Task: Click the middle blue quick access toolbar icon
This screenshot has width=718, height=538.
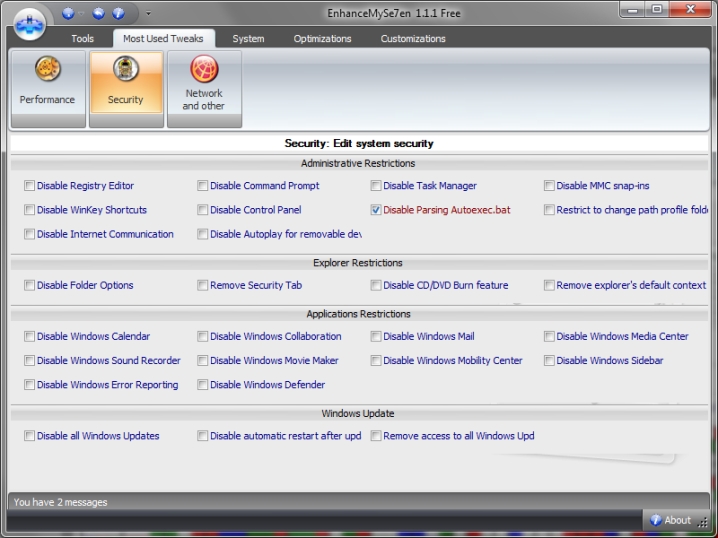Action: click(x=99, y=13)
